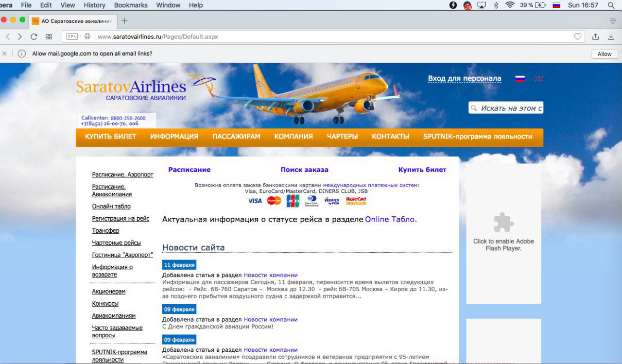Open sidebar link Трансфер
Screen dimensions: 622x364
coord(105,230)
